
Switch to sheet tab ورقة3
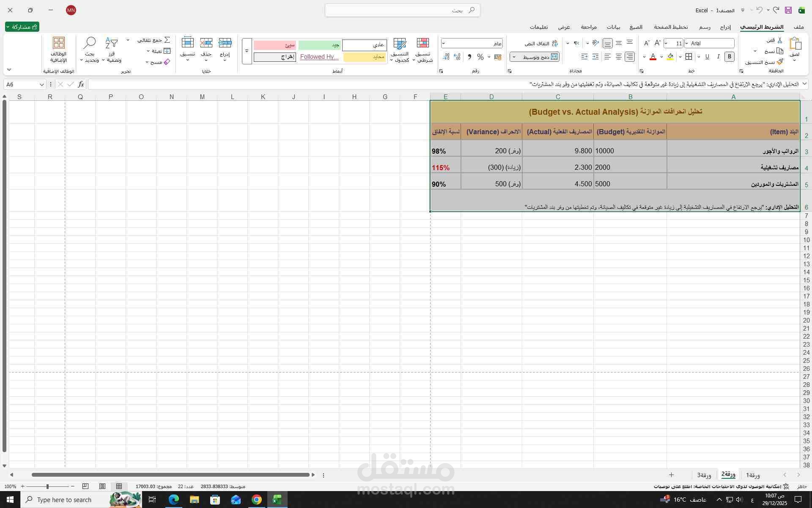[704, 475]
